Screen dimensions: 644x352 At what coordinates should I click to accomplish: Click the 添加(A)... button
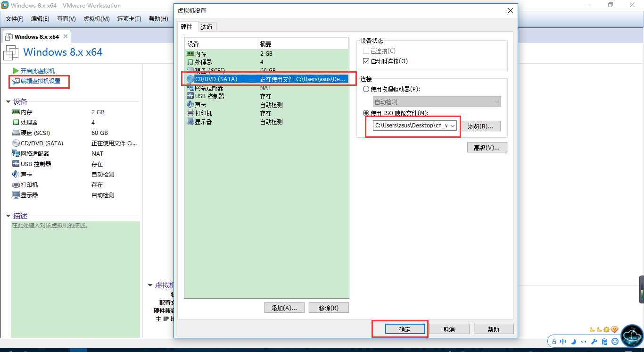pyautogui.click(x=284, y=308)
